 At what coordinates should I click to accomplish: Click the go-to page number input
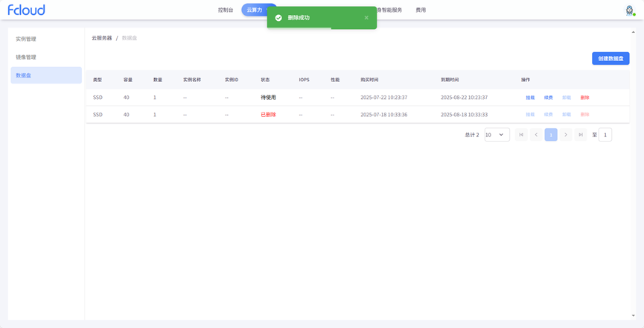605,135
